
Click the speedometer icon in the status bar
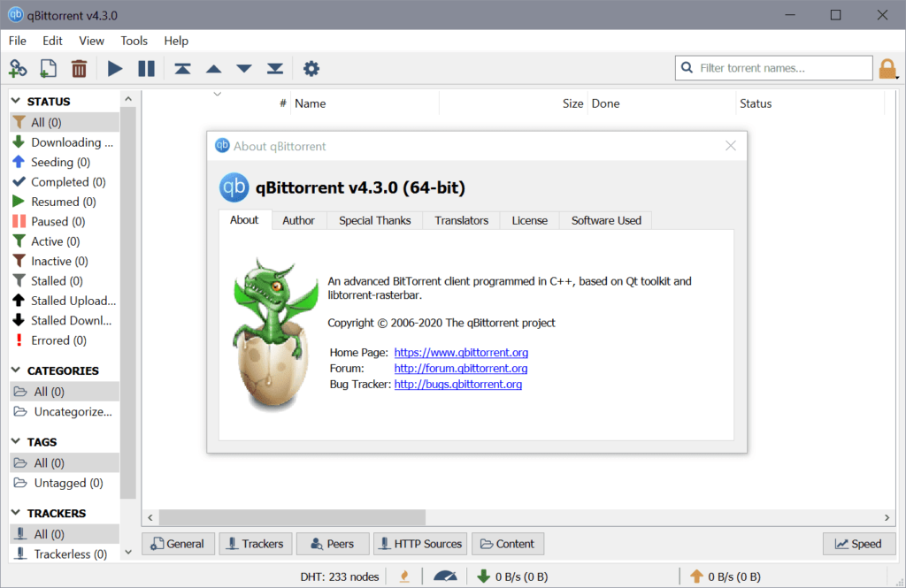[x=445, y=576]
